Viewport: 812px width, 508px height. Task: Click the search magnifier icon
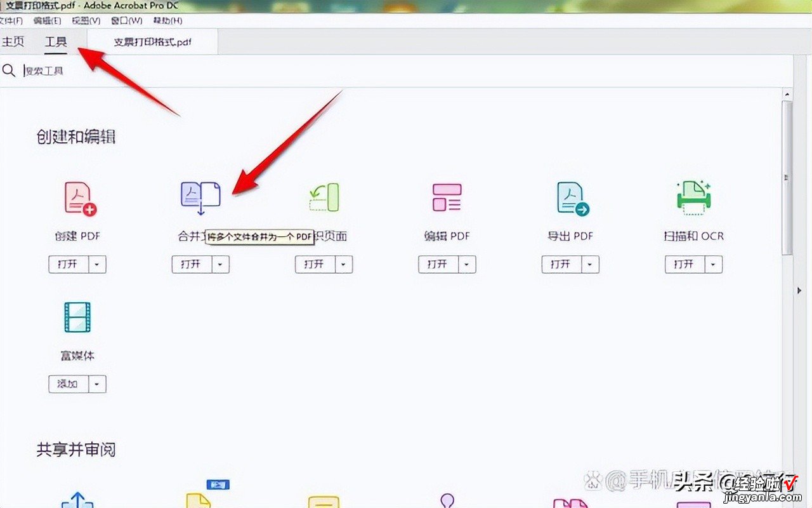click(x=9, y=70)
